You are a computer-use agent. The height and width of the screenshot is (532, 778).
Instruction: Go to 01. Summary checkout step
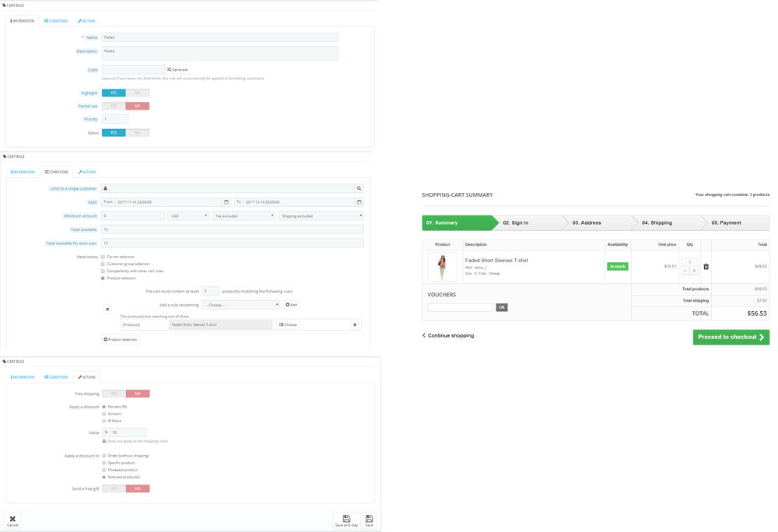pos(459,222)
